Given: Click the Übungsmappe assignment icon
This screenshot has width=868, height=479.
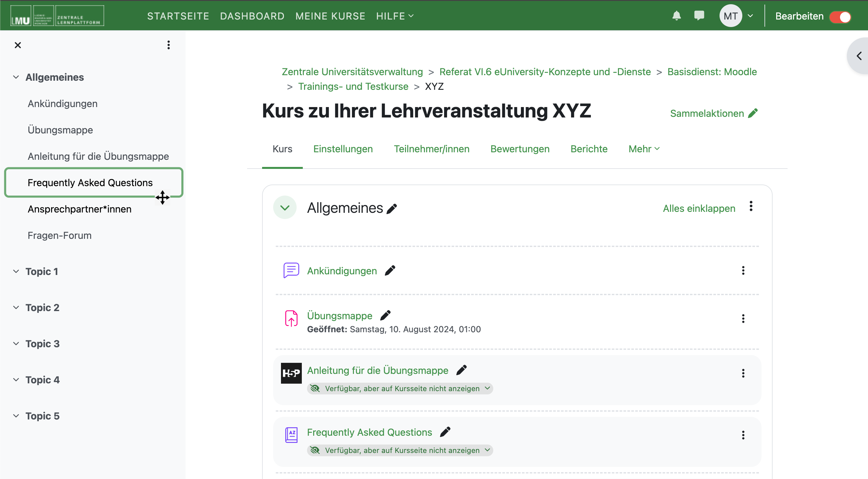Looking at the screenshot, I should click(291, 318).
